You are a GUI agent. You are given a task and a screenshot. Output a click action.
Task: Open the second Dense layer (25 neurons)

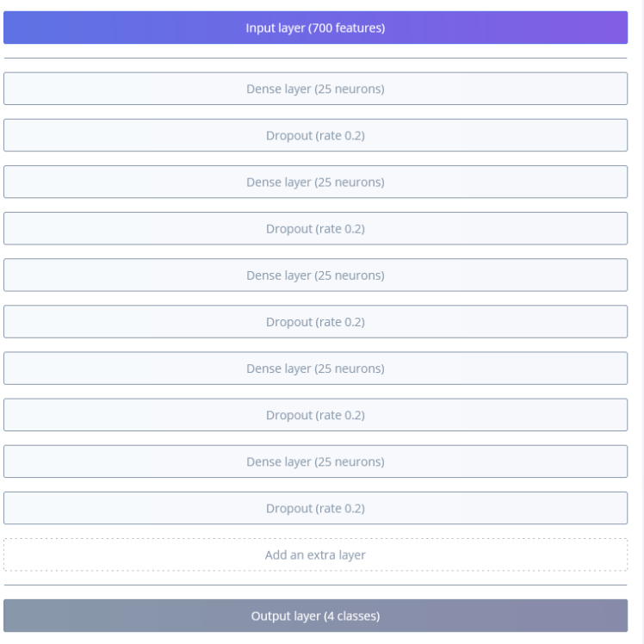(x=315, y=182)
